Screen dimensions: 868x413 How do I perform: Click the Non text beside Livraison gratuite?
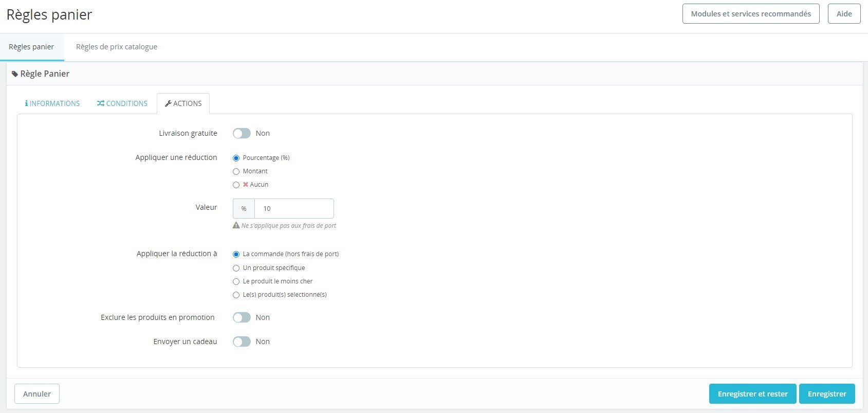pos(263,133)
